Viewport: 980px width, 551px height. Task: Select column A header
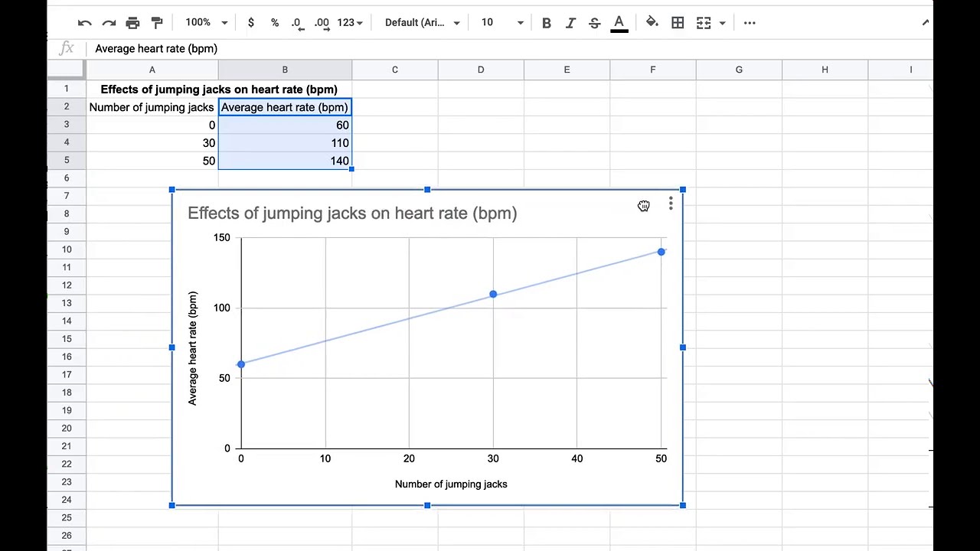click(x=152, y=70)
